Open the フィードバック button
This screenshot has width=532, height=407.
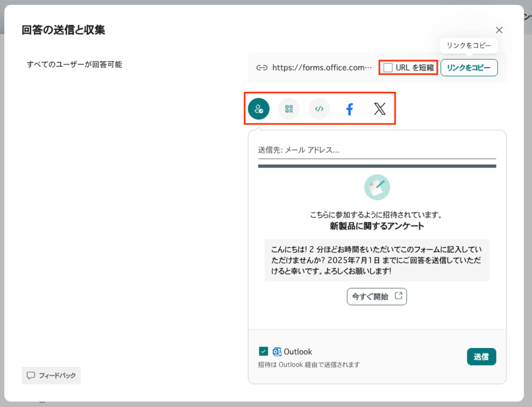coord(51,375)
